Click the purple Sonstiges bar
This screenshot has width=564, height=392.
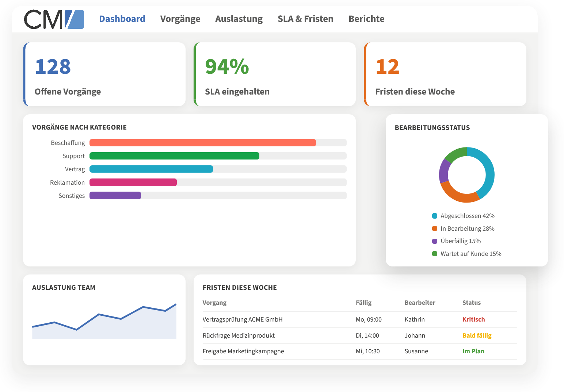115,196
